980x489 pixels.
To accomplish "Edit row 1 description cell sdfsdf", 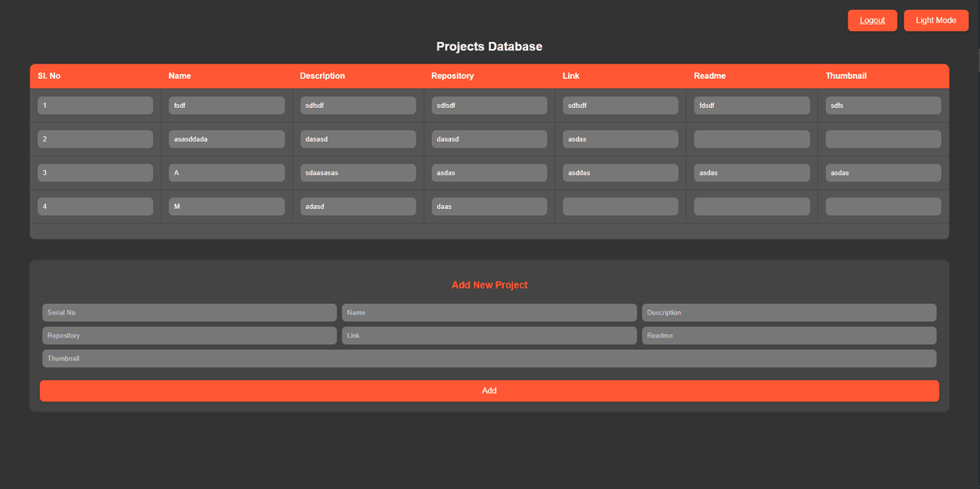I will click(358, 106).
